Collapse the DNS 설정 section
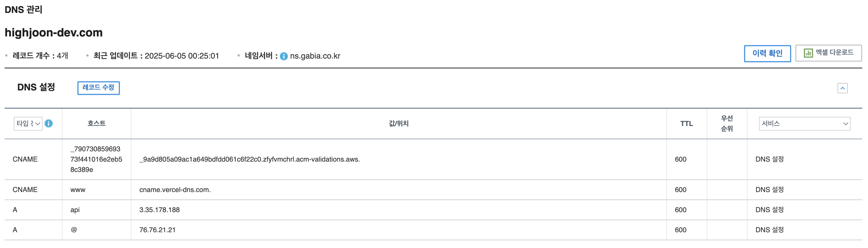Viewport: 868px width, 248px height. click(x=842, y=88)
